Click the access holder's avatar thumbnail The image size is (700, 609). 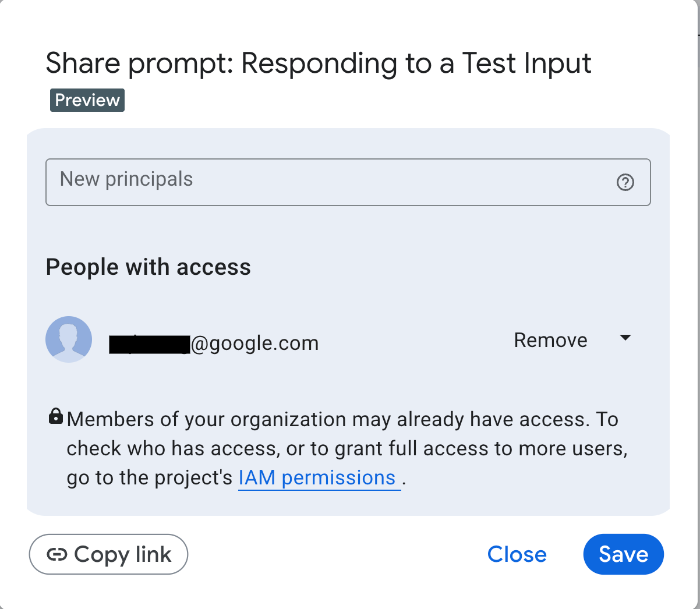point(68,339)
